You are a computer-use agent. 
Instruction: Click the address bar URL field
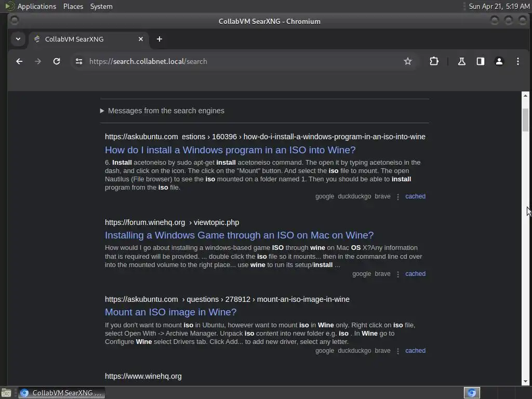point(237,61)
